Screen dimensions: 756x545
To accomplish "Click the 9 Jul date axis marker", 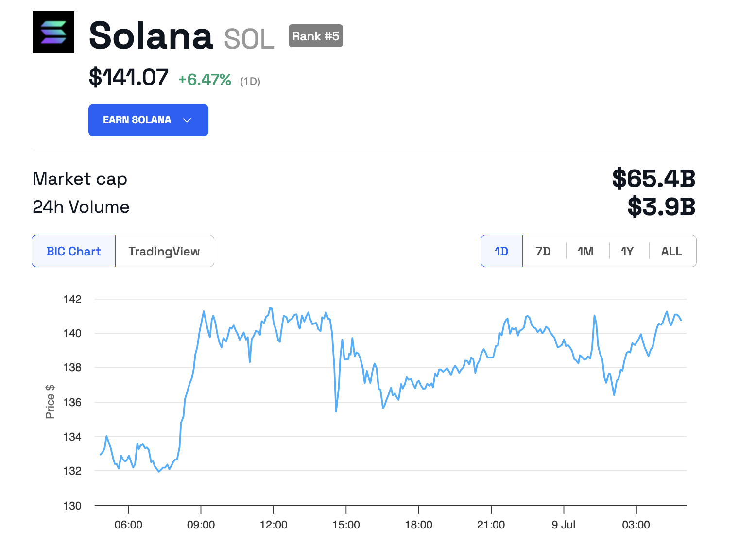I will click(564, 525).
